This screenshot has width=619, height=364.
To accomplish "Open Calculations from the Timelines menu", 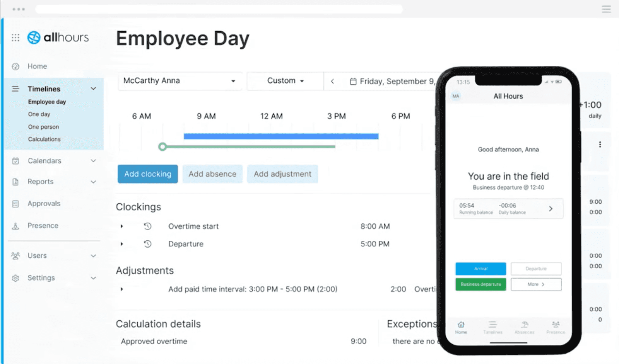I will pyautogui.click(x=44, y=139).
